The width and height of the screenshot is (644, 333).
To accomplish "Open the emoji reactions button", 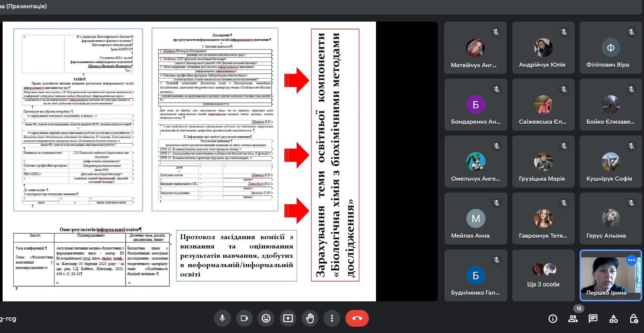I will [266, 318].
